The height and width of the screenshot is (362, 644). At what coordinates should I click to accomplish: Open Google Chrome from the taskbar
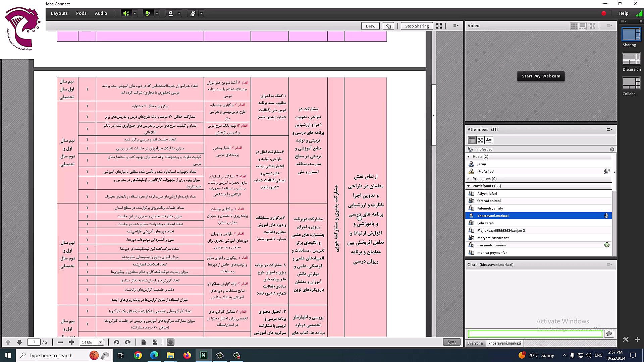tap(138, 355)
